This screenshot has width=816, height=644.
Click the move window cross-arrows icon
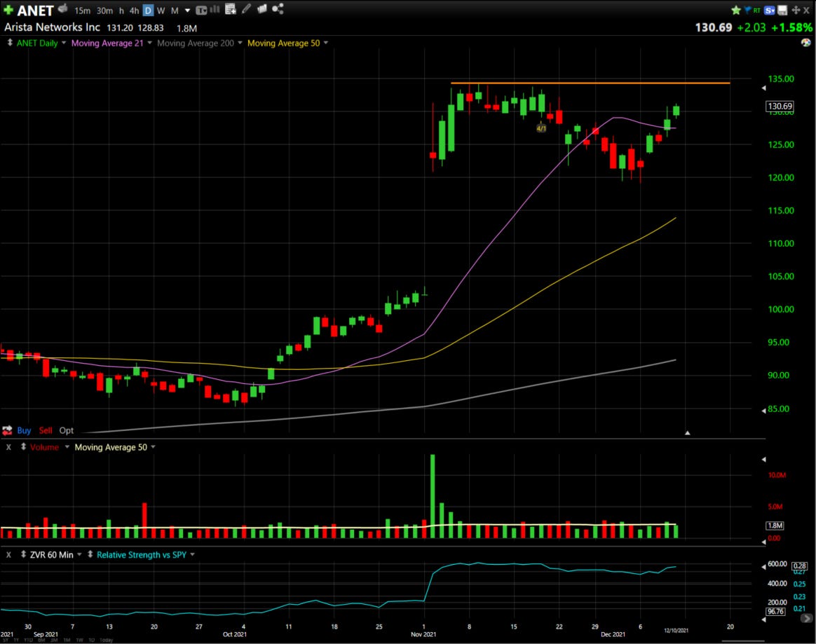tap(796, 10)
